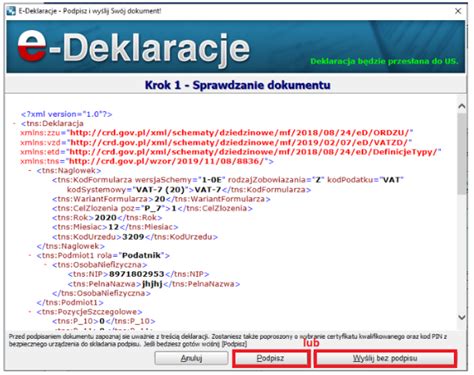Collapse the tns:Podmiot1 Podatnik node
This screenshot has width=474, height=375.
click(x=30, y=256)
